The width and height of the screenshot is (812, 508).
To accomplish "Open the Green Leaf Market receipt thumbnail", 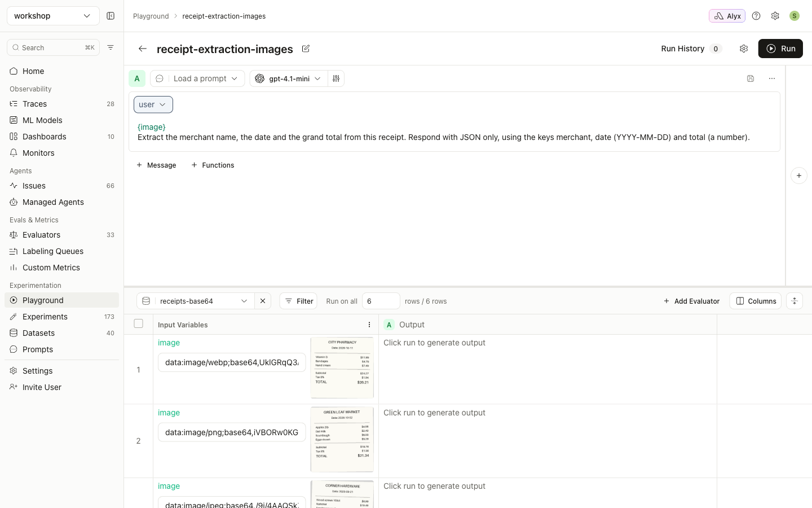I will (x=342, y=439).
